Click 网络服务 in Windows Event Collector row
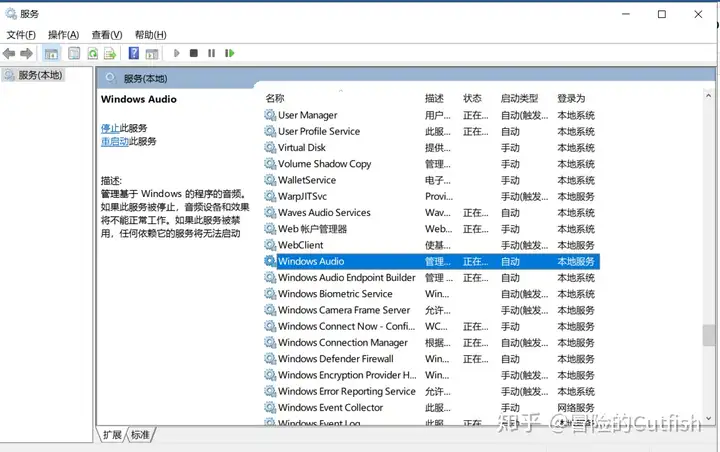This screenshot has height=452, width=720. click(576, 407)
